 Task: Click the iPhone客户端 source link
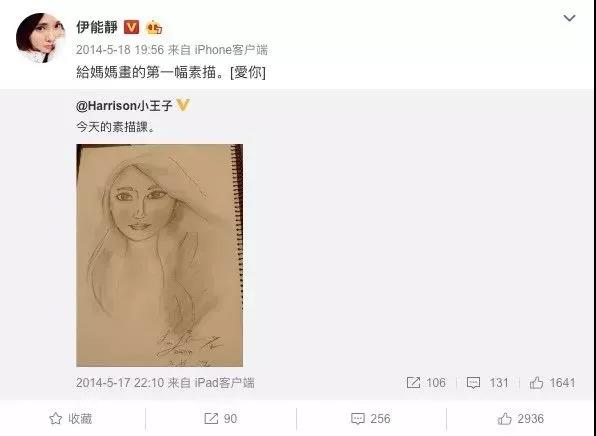coord(231,50)
